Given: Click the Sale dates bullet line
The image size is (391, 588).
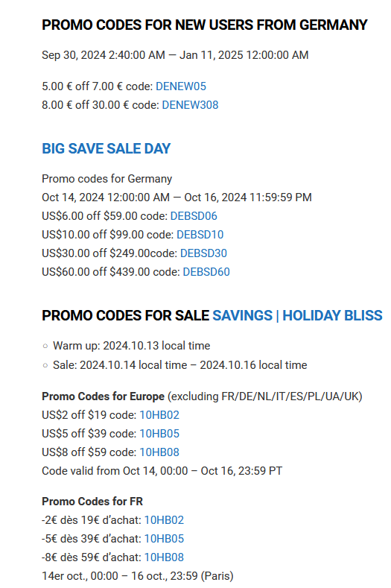Looking at the screenshot, I should tap(180, 365).
